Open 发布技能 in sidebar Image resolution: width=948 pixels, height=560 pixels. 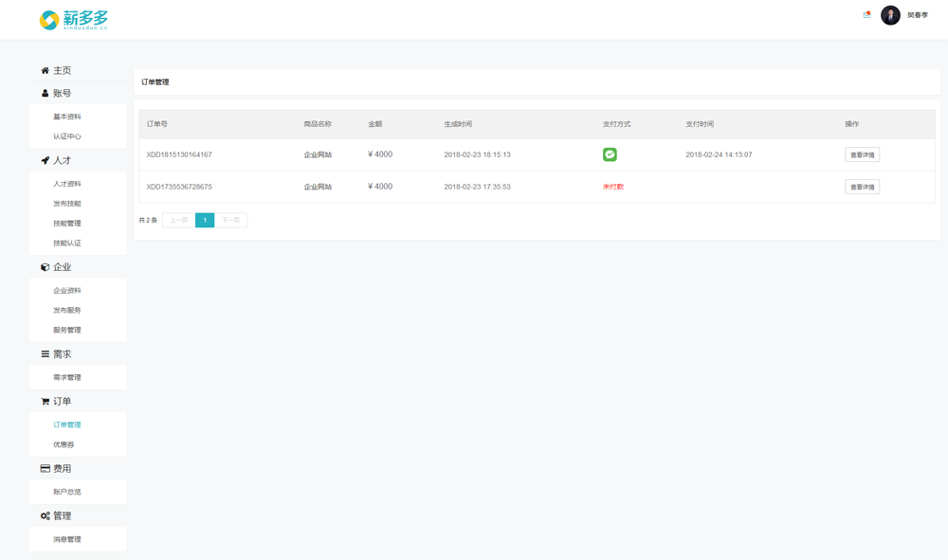pos(67,204)
